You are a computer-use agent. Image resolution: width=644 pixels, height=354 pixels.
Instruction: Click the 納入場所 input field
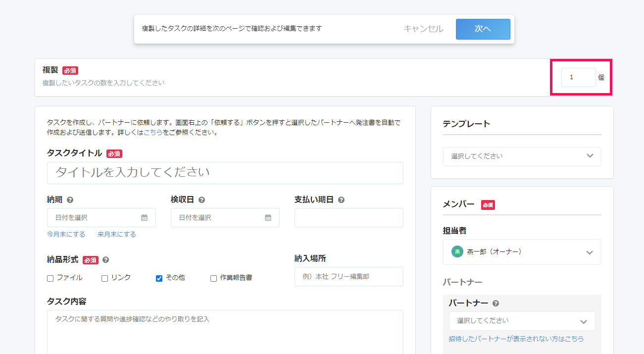click(348, 276)
